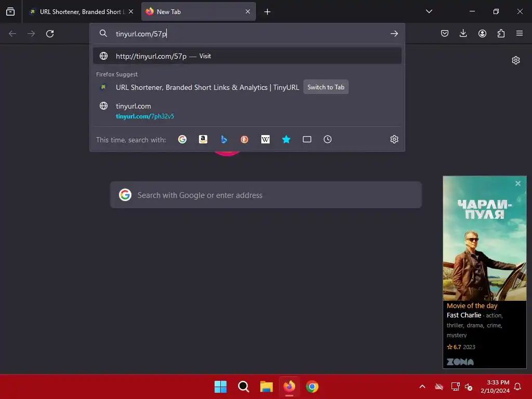Open File Explorer from taskbar
The height and width of the screenshot is (399, 532).
click(x=267, y=387)
